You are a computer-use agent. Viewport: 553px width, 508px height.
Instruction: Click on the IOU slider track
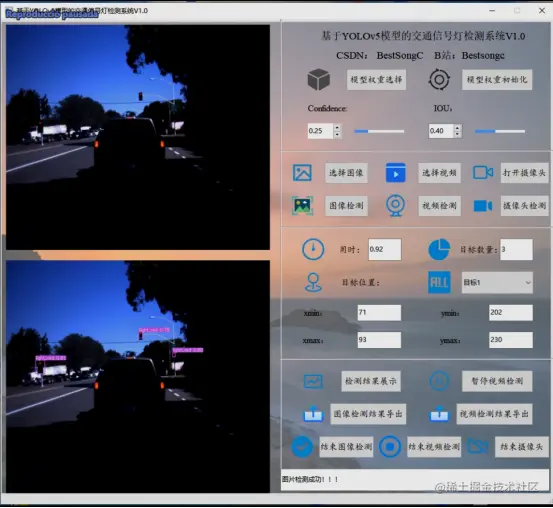(500, 131)
